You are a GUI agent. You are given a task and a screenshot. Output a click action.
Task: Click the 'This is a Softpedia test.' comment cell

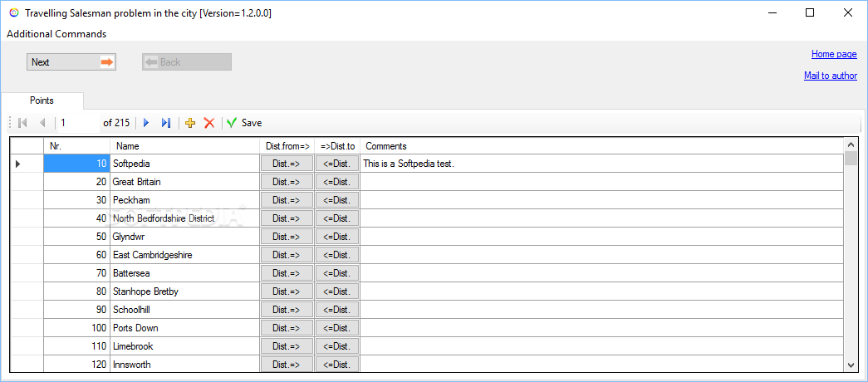[x=601, y=164]
